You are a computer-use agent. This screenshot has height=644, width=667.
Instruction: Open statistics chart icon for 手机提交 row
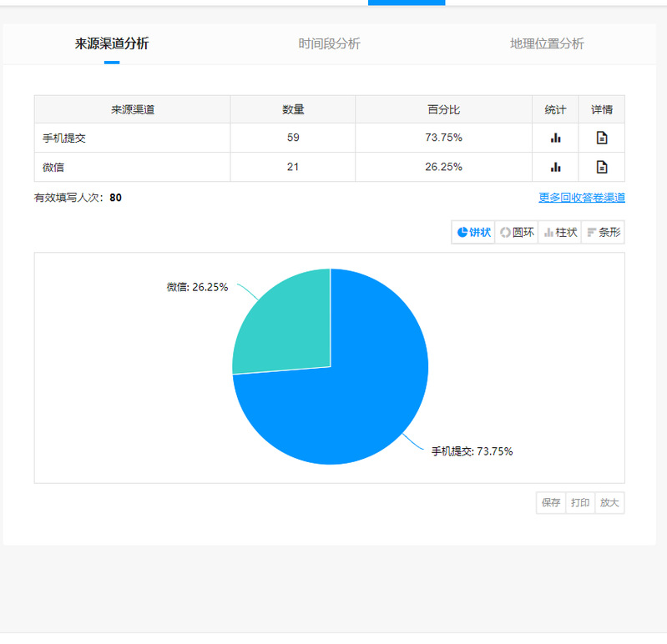[x=555, y=138]
